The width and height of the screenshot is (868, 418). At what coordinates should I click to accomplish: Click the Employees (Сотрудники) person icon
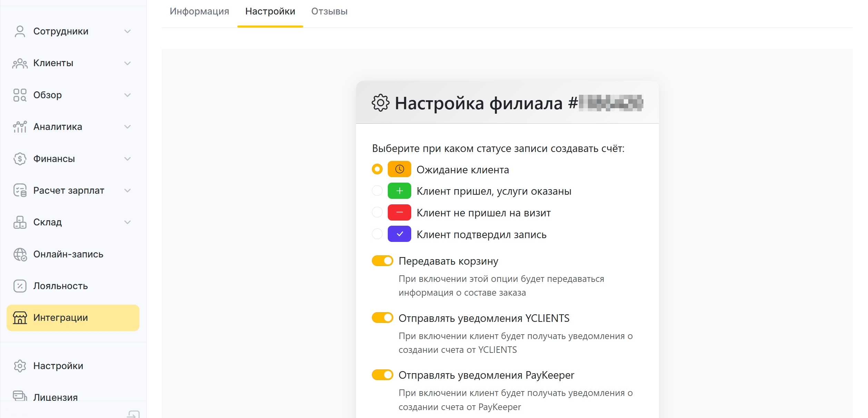pyautogui.click(x=20, y=31)
